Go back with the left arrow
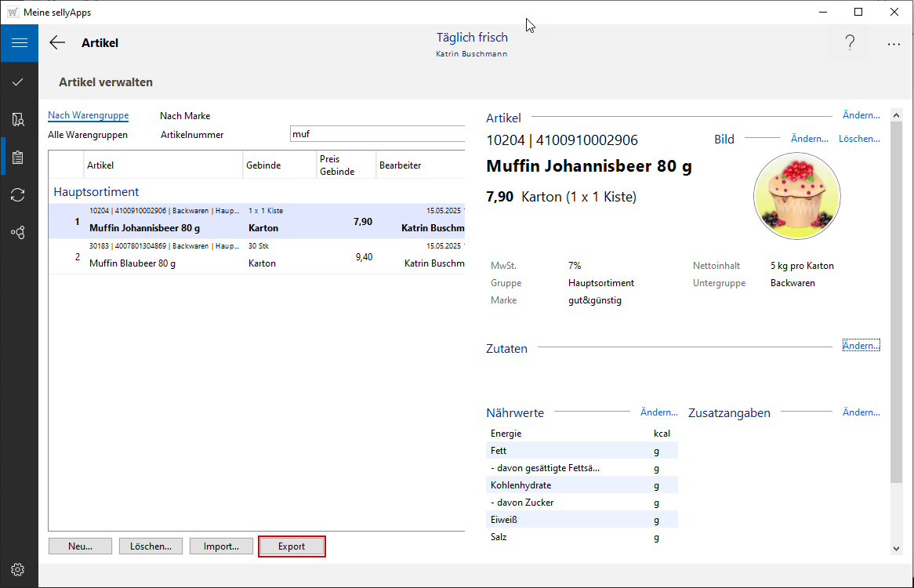914x588 pixels. [x=57, y=43]
